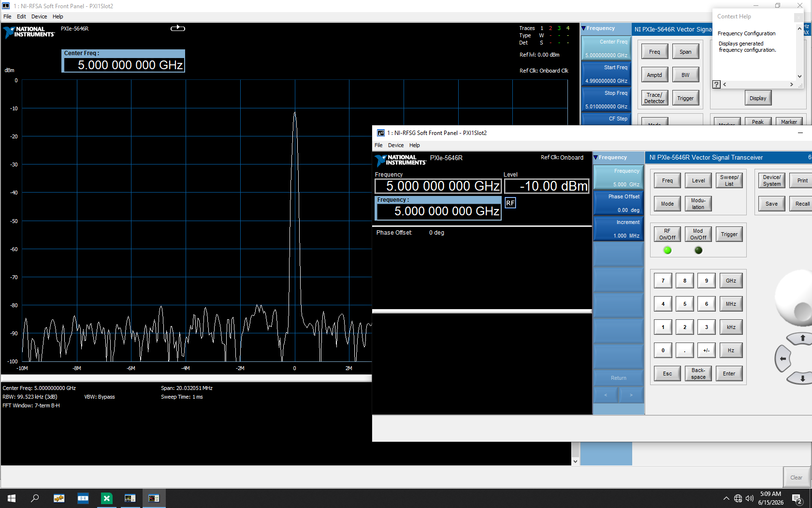Click the RFSG Save button
This screenshot has height=508, width=812.
tap(772, 204)
